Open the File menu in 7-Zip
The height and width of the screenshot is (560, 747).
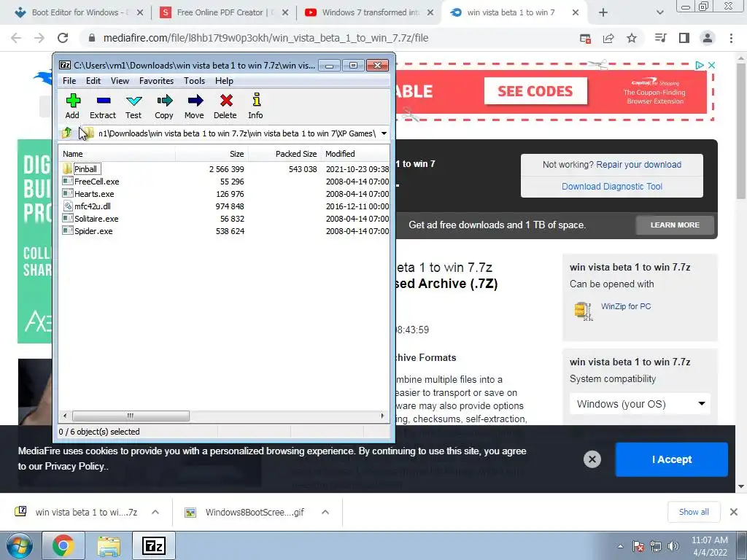coord(69,81)
